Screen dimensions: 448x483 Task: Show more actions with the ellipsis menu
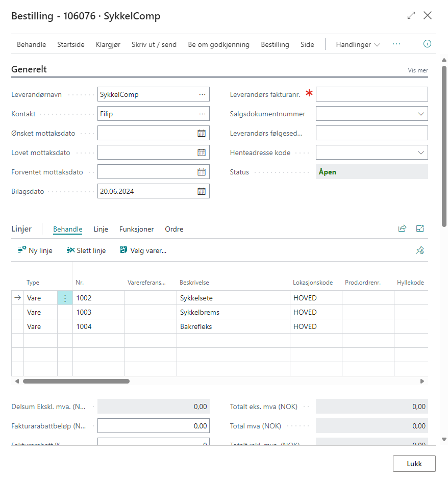[x=396, y=44]
